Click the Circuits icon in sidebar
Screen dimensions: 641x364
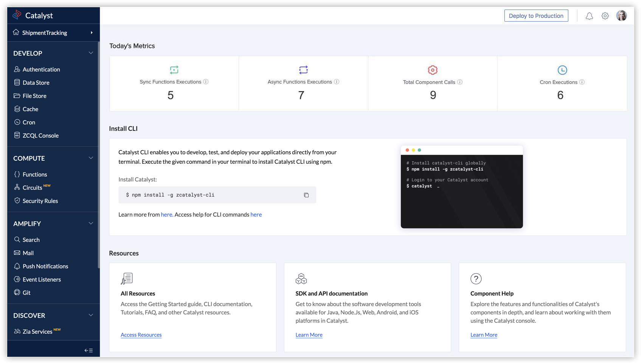pyautogui.click(x=17, y=187)
